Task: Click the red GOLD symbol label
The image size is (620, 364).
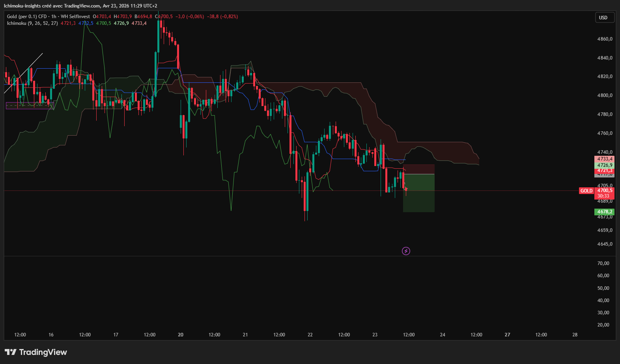Action: pyautogui.click(x=586, y=191)
